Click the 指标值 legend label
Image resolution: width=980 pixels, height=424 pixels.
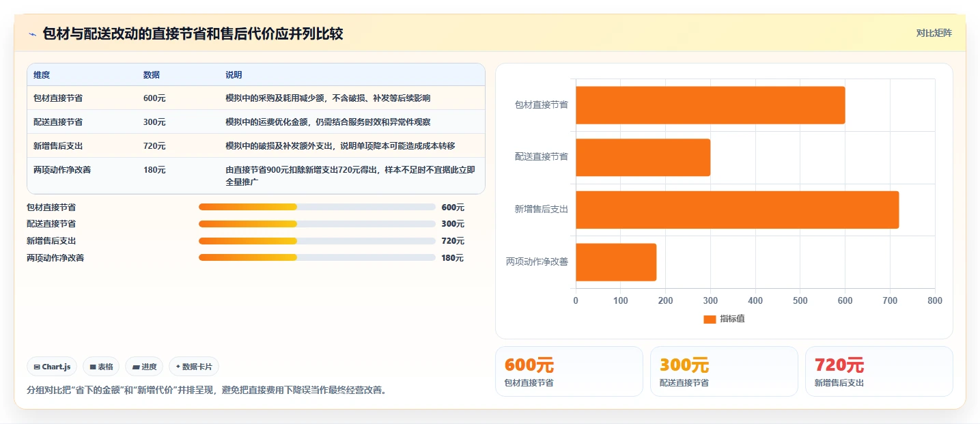(x=732, y=319)
